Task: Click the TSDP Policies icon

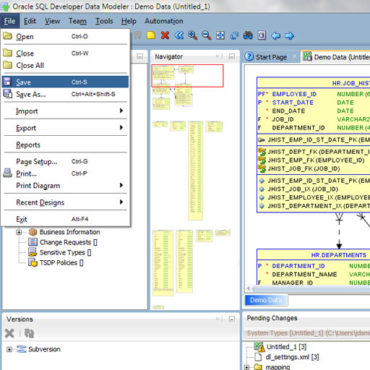Action: tap(33, 262)
